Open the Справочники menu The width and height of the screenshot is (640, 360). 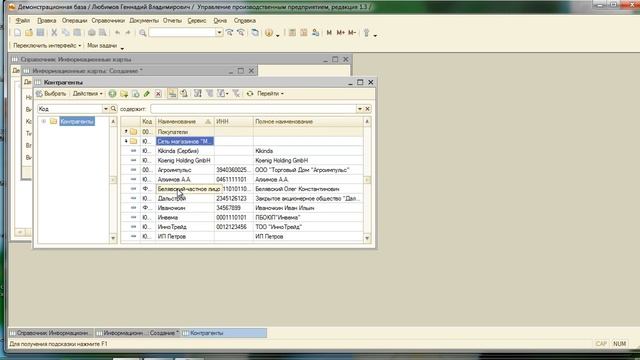pyautogui.click(x=108, y=20)
